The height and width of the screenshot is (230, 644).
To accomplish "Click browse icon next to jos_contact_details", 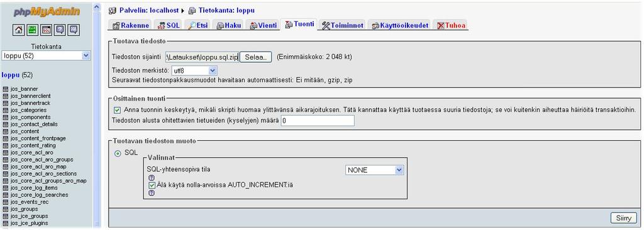I will pyautogui.click(x=5, y=124).
